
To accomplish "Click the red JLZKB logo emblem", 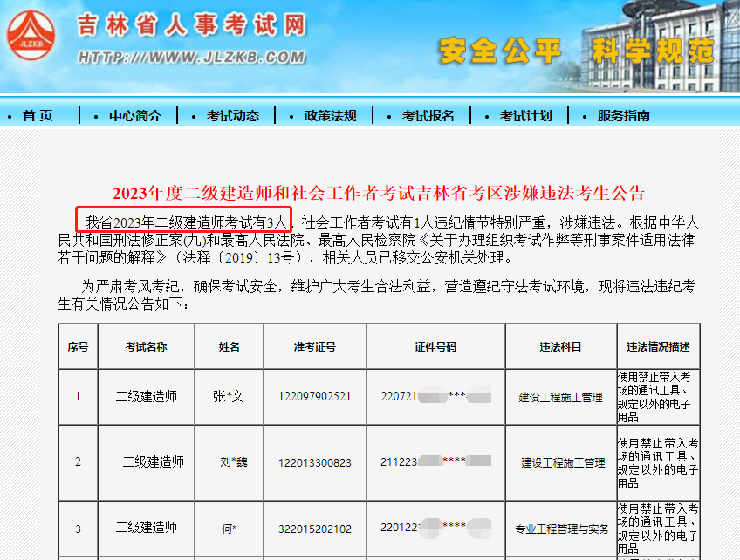I will [x=31, y=36].
